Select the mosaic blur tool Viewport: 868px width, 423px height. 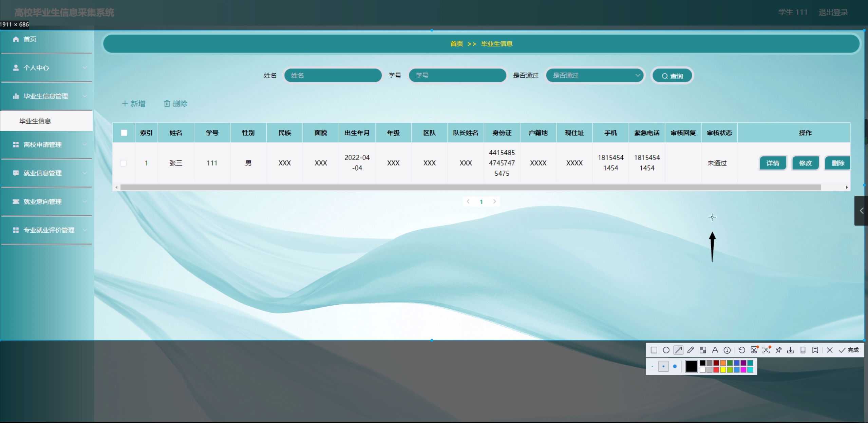703,350
